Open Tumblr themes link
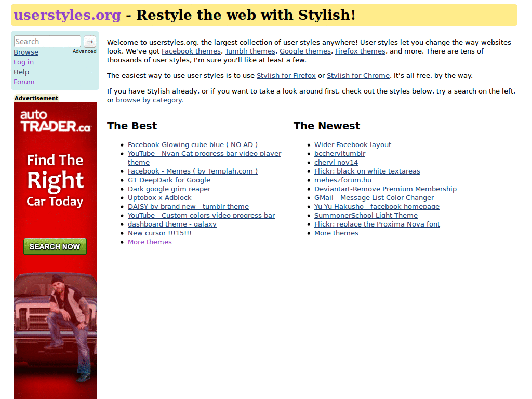The width and height of the screenshot is (532, 399). pos(250,51)
